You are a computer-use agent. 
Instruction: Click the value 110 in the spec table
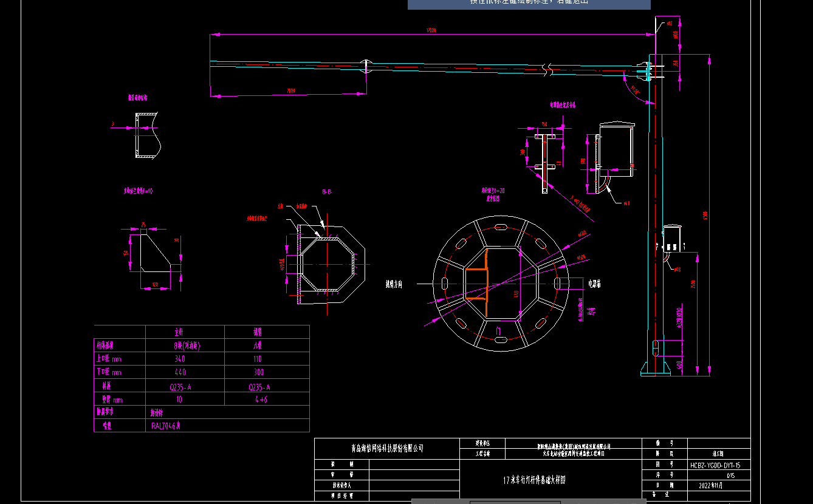[259, 359]
